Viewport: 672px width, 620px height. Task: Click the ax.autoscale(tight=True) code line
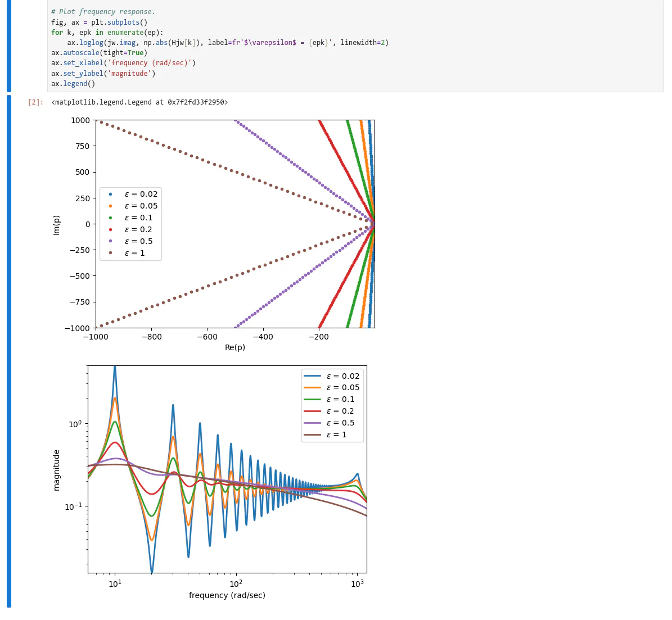coord(99,53)
